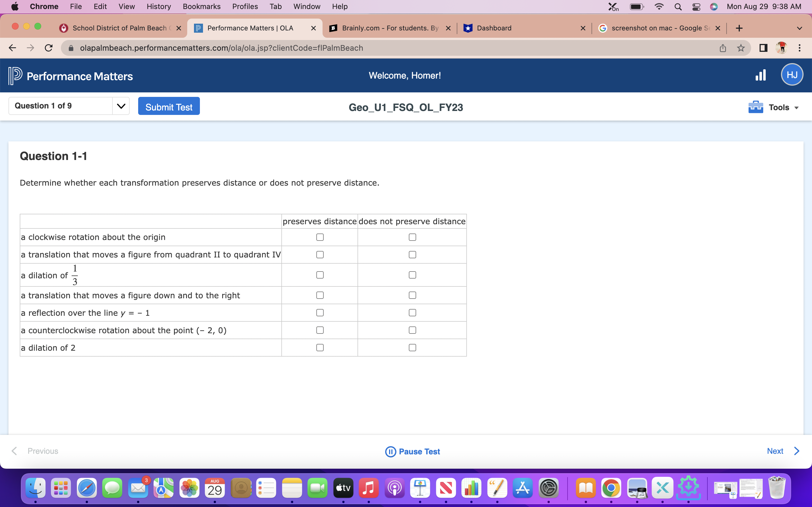Open the Tools dropdown arrow
This screenshot has height=507, width=812.
click(x=796, y=108)
